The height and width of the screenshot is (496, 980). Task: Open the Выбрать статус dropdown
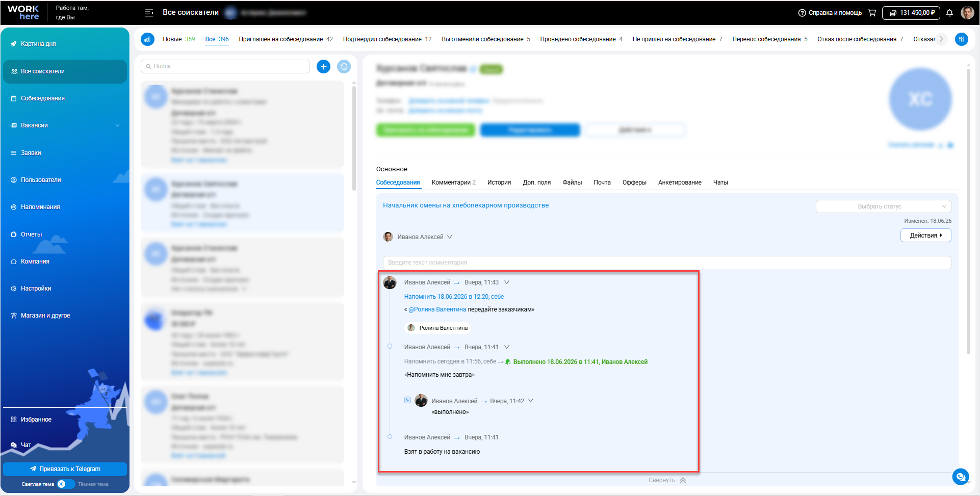[x=883, y=206]
